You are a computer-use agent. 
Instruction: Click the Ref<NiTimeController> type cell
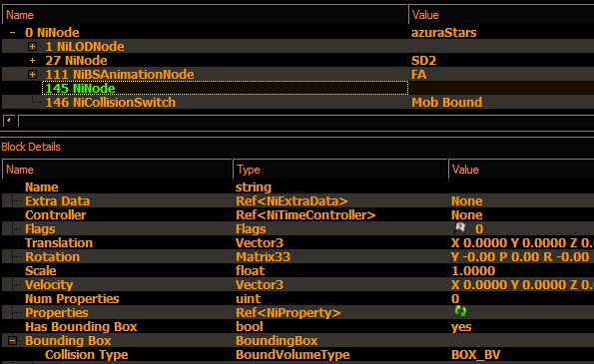pyautogui.click(x=305, y=215)
